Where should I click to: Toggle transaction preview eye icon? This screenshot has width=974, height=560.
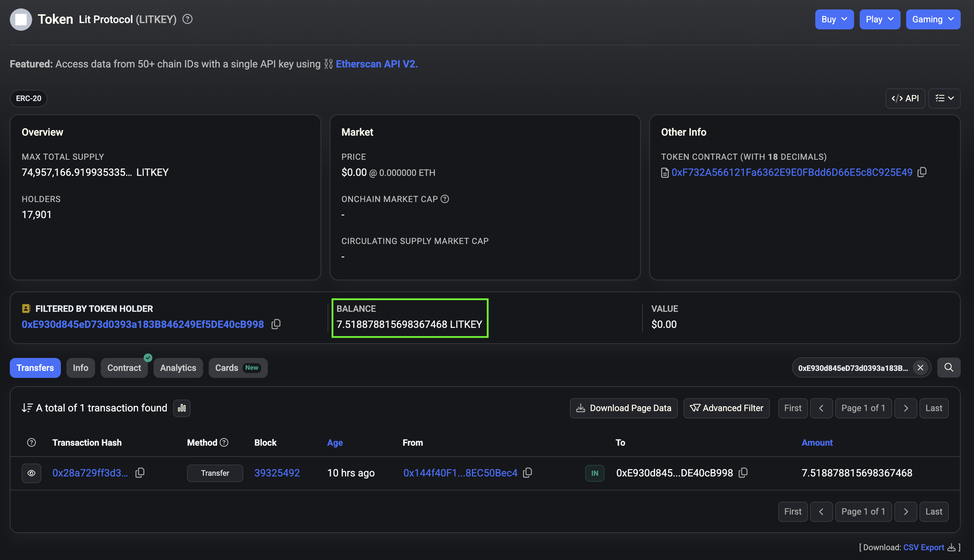31,473
